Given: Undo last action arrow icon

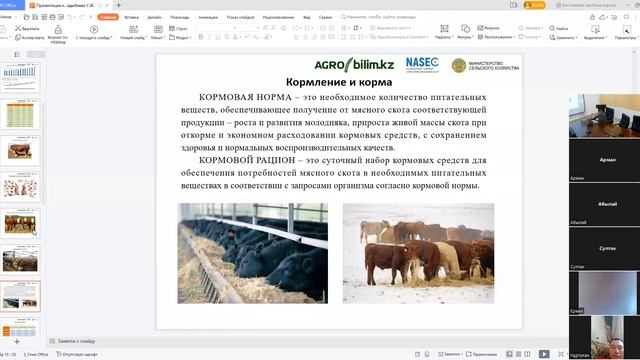Looking at the screenshot, I should 70,17.
